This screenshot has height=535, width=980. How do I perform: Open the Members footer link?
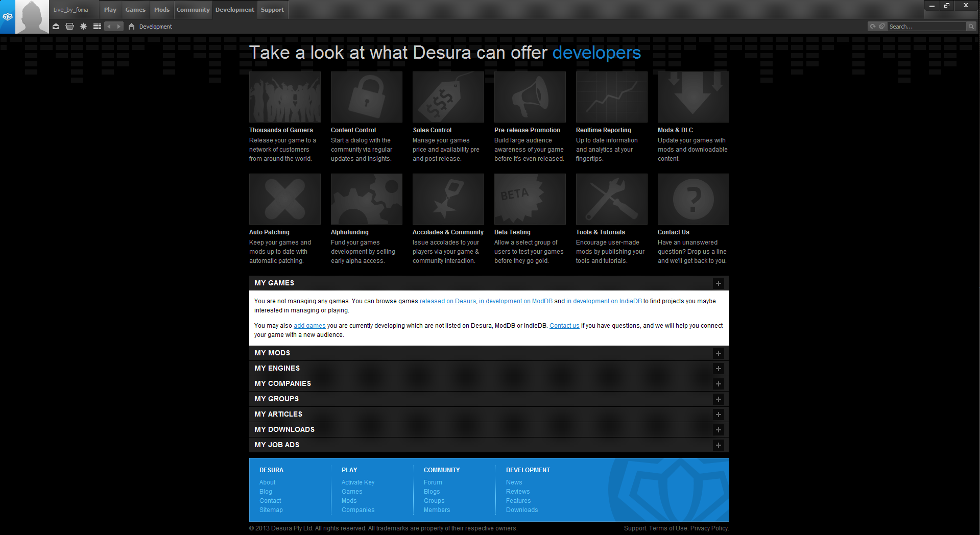[437, 510]
